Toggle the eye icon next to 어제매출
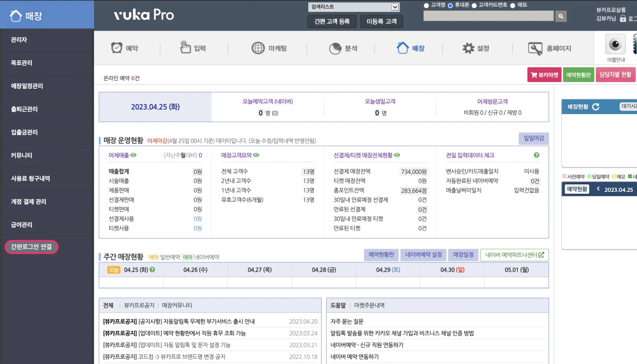The width and height of the screenshot is (637, 364). [x=133, y=155]
